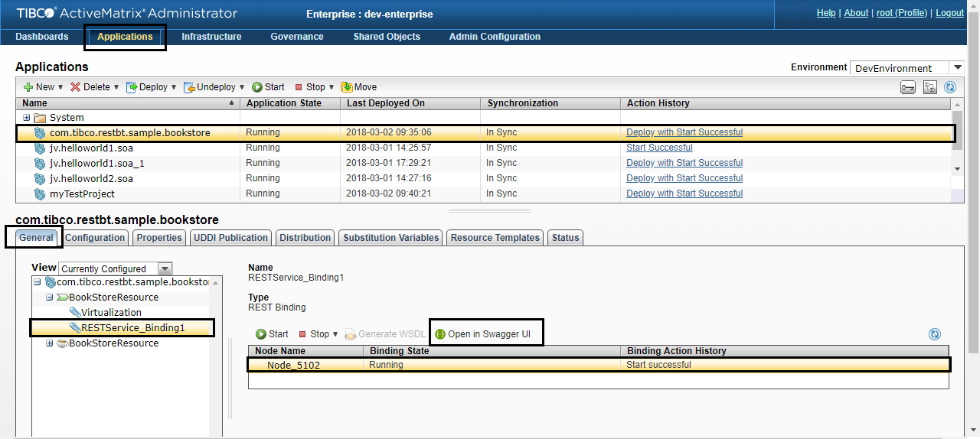Switch to the Resource Templates tab
Screen dimensions: 980x439
[495, 238]
